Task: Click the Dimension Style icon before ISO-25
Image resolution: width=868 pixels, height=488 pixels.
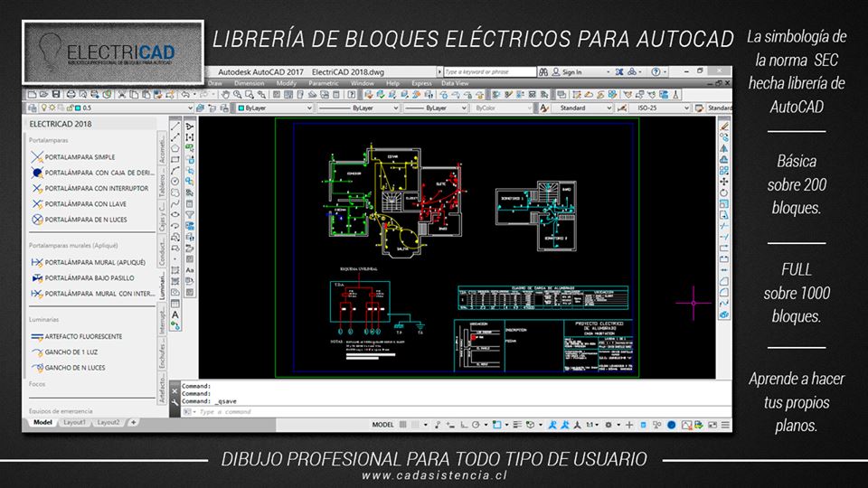Action: [x=622, y=108]
